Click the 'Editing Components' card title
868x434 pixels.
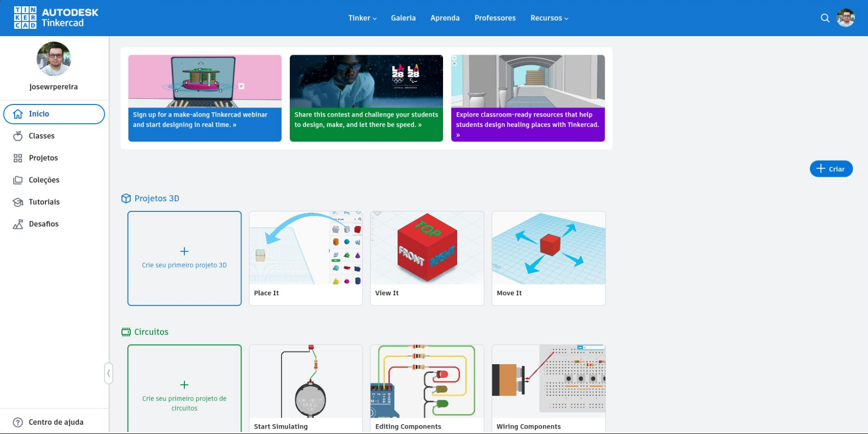click(408, 427)
